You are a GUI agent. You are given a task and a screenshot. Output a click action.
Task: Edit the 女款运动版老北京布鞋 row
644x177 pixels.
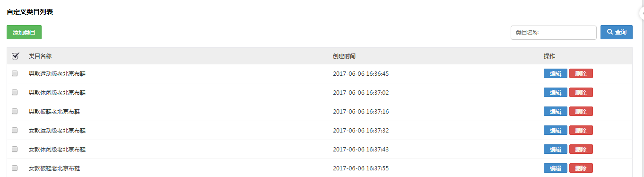[x=555, y=130]
